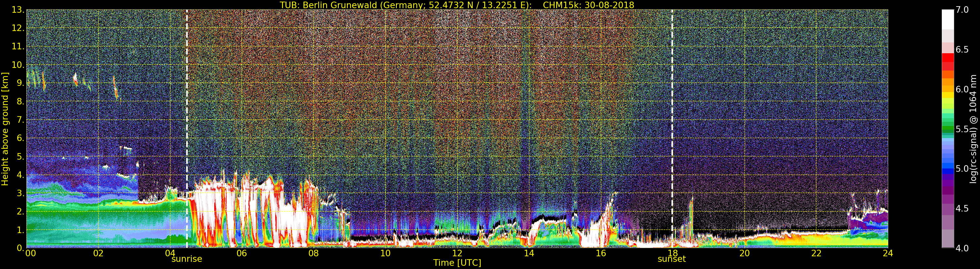Image resolution: width=980 pixels, height=269 pixels.
Task: Click the '13.' tick on the height axis
Action: pos(18,10)
